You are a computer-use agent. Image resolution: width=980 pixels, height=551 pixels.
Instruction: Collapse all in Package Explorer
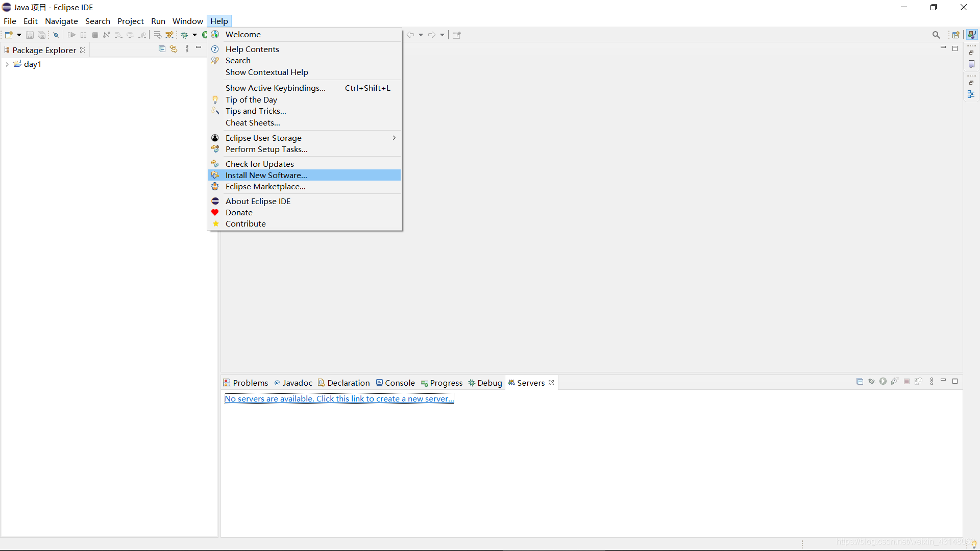(x=162, y=49)
